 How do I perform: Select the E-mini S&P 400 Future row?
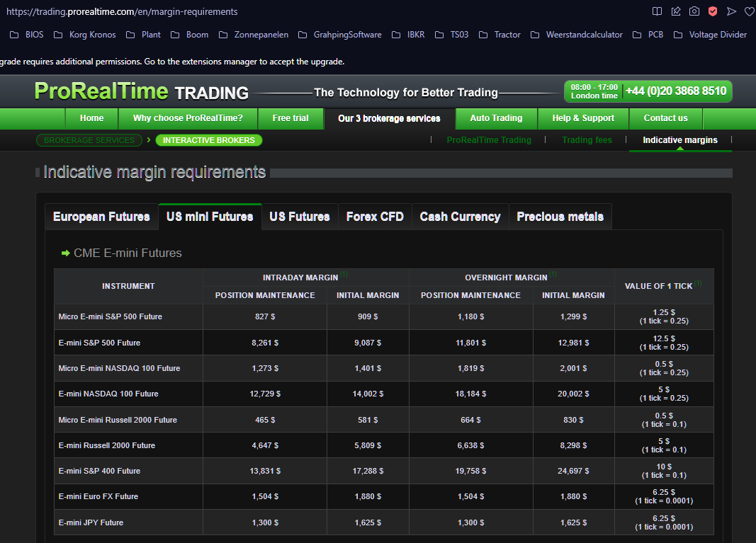pyautogui.click(x=384, y=471)
